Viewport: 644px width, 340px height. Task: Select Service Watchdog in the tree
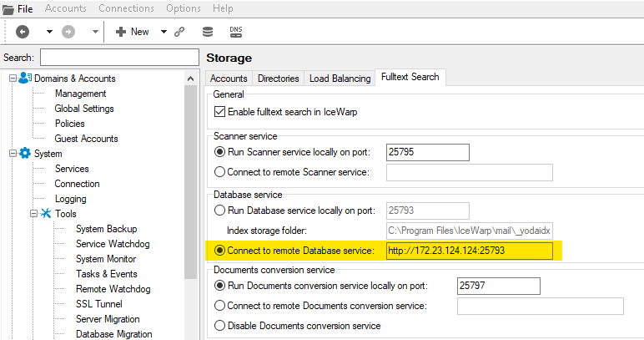point(113,244)
